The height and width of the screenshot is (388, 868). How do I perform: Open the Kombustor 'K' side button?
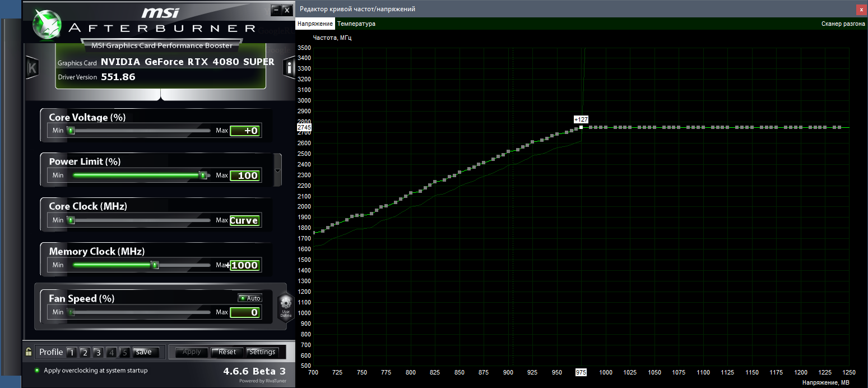tap(32, 68)
